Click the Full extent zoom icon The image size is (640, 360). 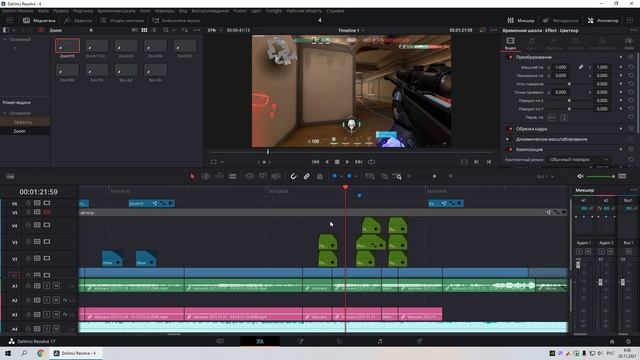coord(370,176)
